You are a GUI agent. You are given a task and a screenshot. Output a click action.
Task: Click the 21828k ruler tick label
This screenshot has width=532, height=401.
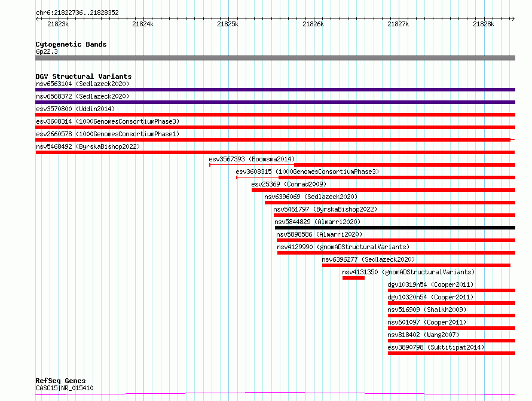(x=484, y=24)
